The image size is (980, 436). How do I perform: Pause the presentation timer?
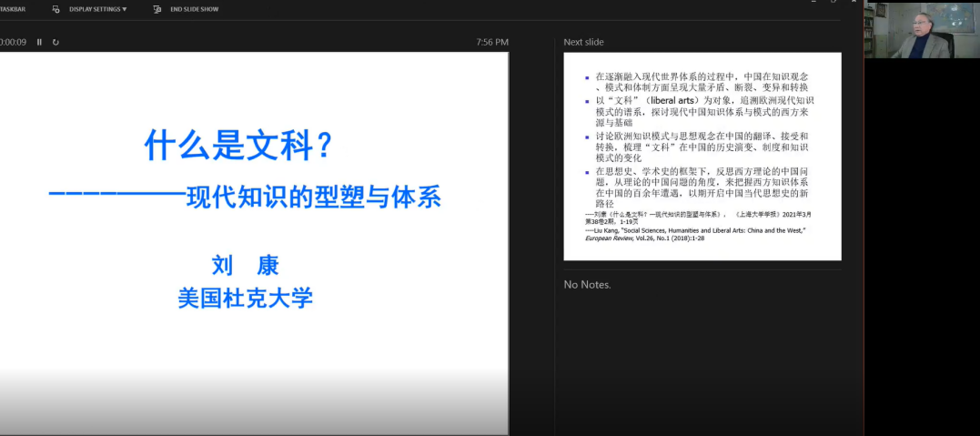click(x=39, y=42)
